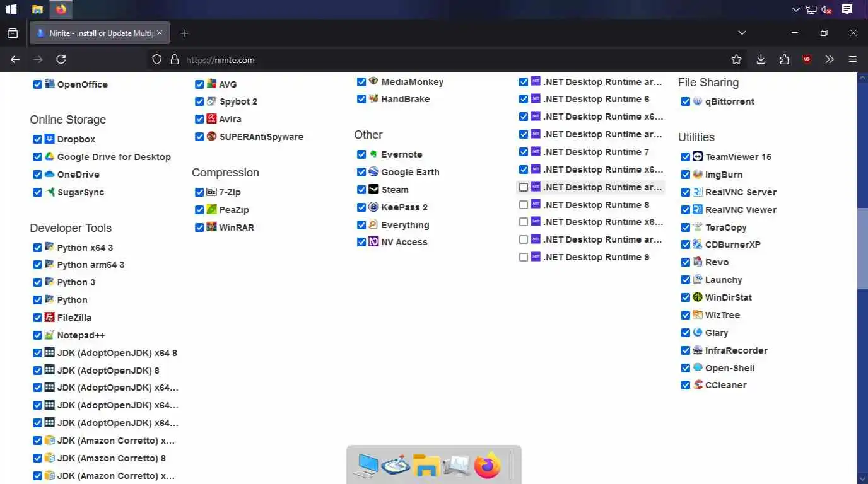Click the CCleaner icon
Viewport: 868px width, 484px height.
698,384
